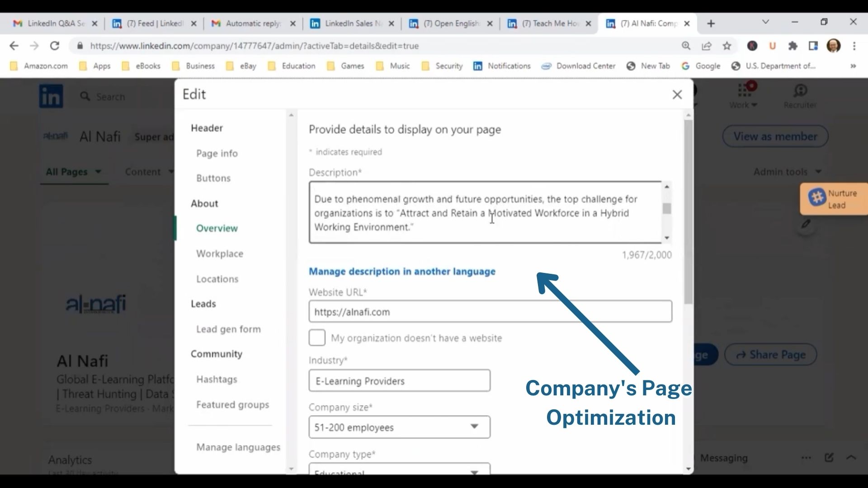This screenshot has width=868, height=488.
Task: Open the Download Center bookmark
Action: click(x=579, y=66)
